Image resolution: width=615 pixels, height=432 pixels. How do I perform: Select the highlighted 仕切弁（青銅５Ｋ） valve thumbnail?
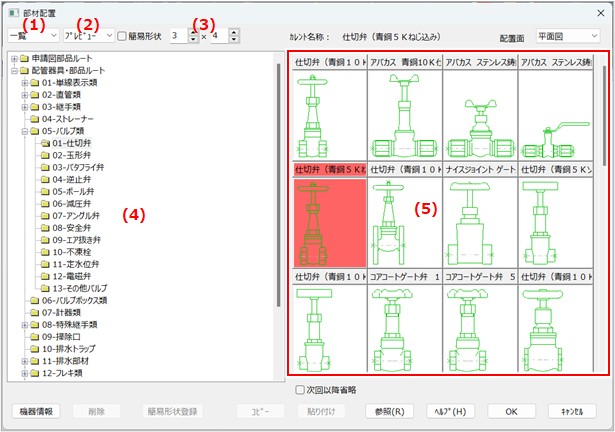click(x=329, y=221)
